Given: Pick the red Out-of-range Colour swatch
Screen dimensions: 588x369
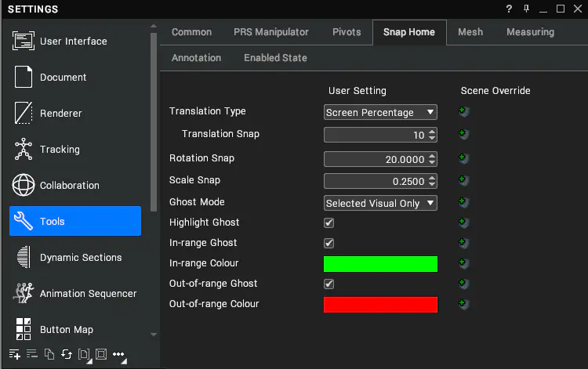Looking at the screenshot, I should [x=380, y=305].
